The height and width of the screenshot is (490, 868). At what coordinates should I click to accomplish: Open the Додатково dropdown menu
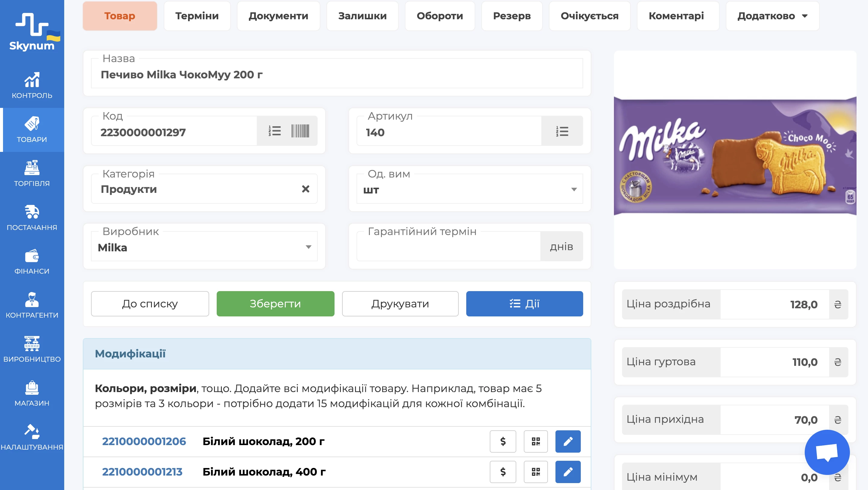coord(772,16)
